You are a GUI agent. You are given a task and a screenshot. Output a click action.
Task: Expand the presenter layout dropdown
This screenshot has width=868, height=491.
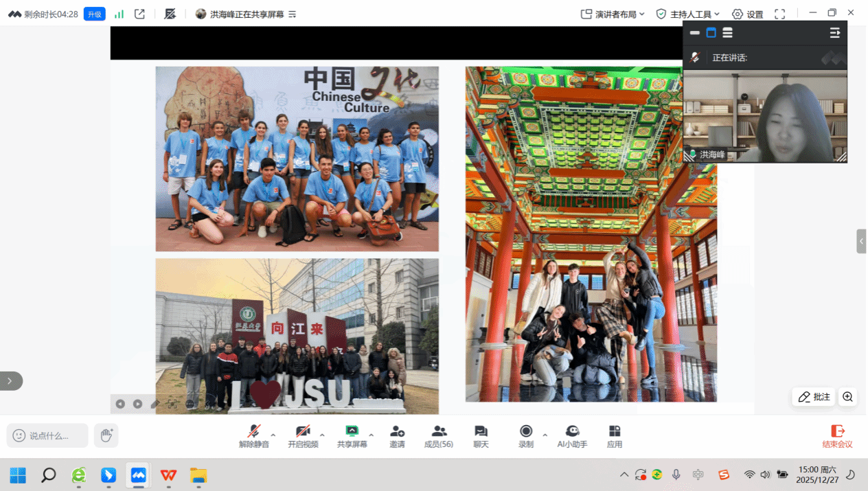point(613,14)
